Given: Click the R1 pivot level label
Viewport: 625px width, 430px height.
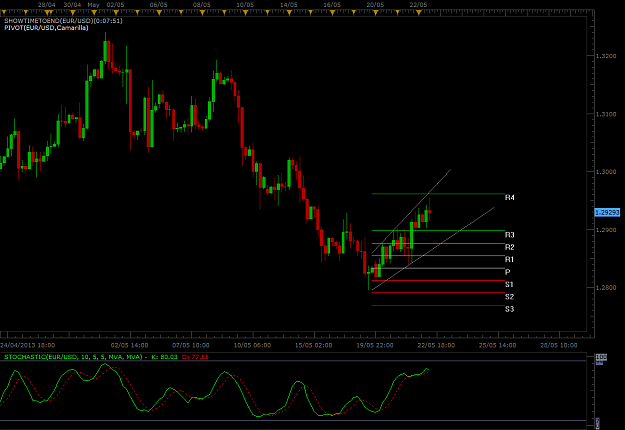Looking at the screenshot, I should [509, 259].
